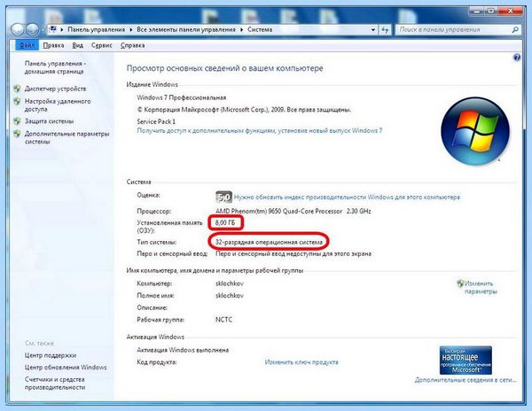Open Дополнительные параметры системы link
This screenshot has height=411, width=532.
click(x=66, y=137)
